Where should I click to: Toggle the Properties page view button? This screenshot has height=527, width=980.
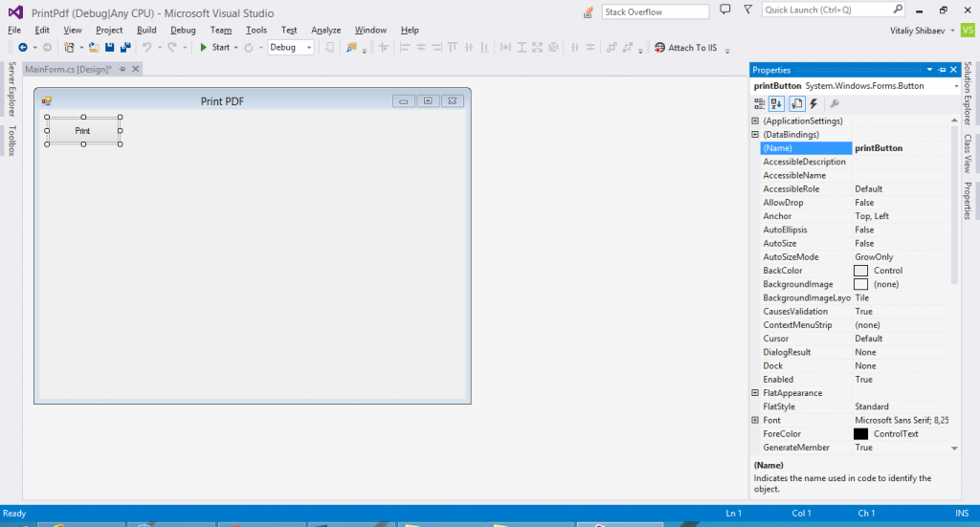(797, 104)
